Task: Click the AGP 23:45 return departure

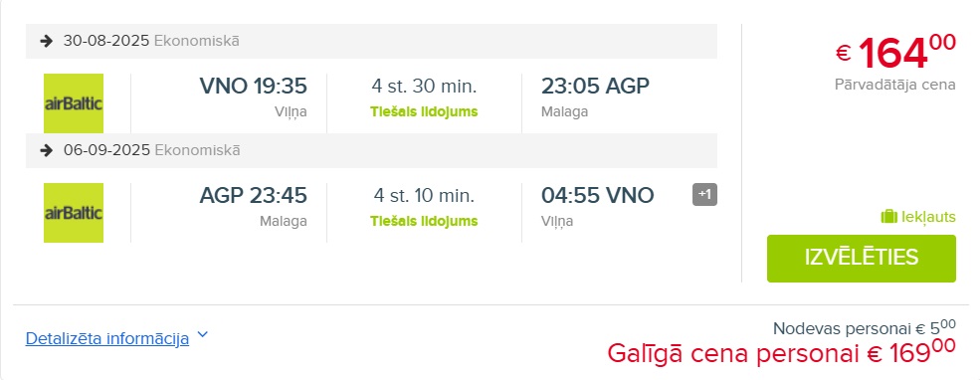Action: pyautogui.click(x=253, y=195)
